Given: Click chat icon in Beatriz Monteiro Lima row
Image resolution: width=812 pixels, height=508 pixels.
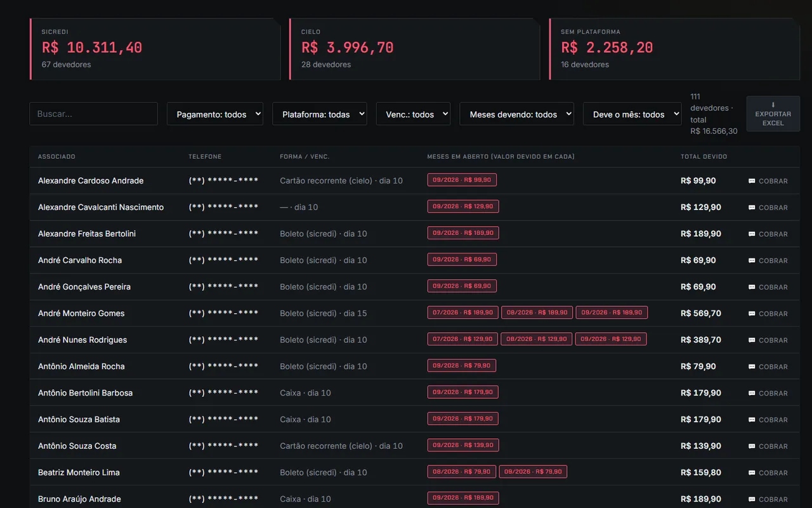Looking at the screenshot, I should pyautogui.click(x=752, y=473).
